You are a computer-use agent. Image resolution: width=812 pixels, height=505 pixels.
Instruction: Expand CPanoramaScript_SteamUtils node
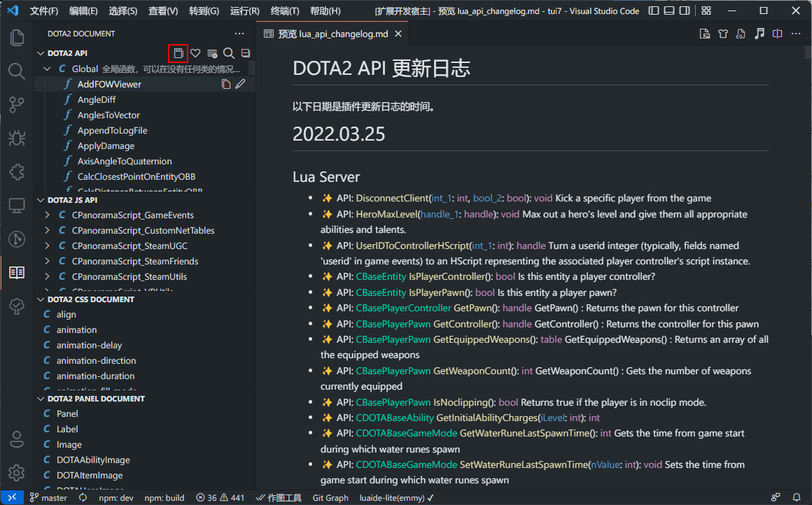pyautogui.click(x=47, y=277)
